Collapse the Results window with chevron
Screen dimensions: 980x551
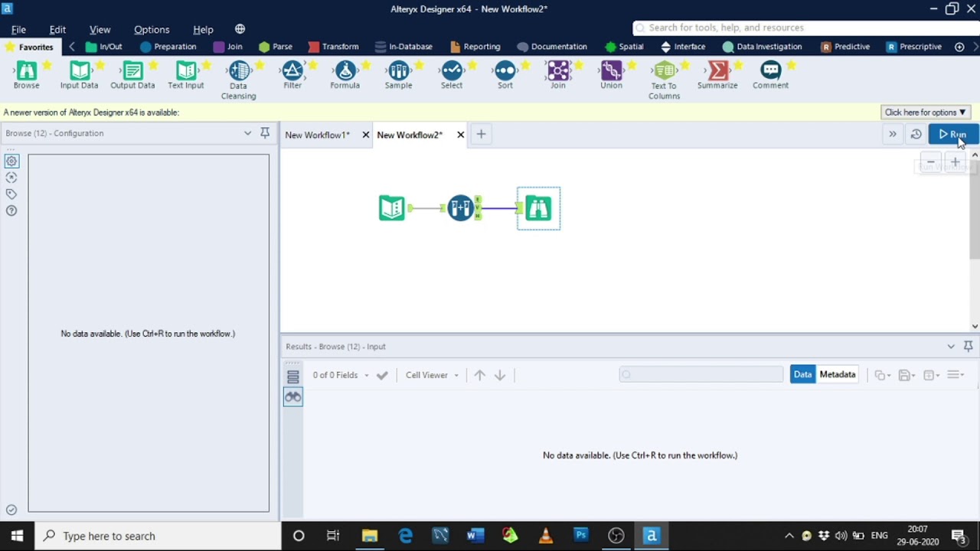951,347
